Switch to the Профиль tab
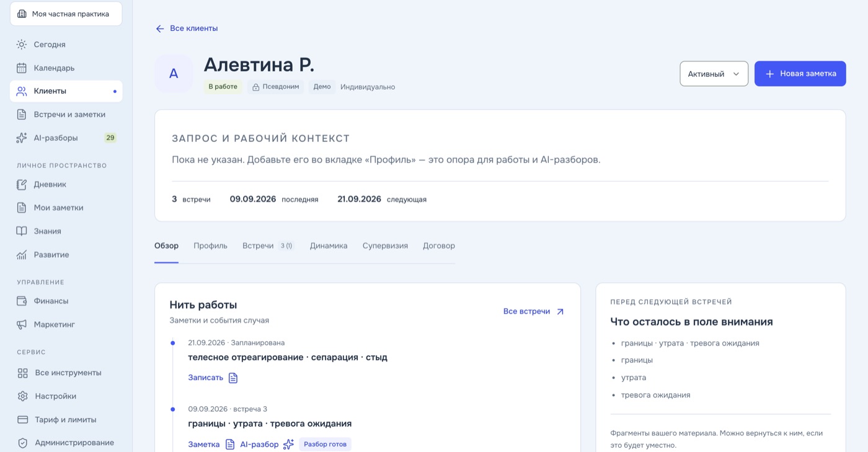The image size is (868, 452). (210, 246)
